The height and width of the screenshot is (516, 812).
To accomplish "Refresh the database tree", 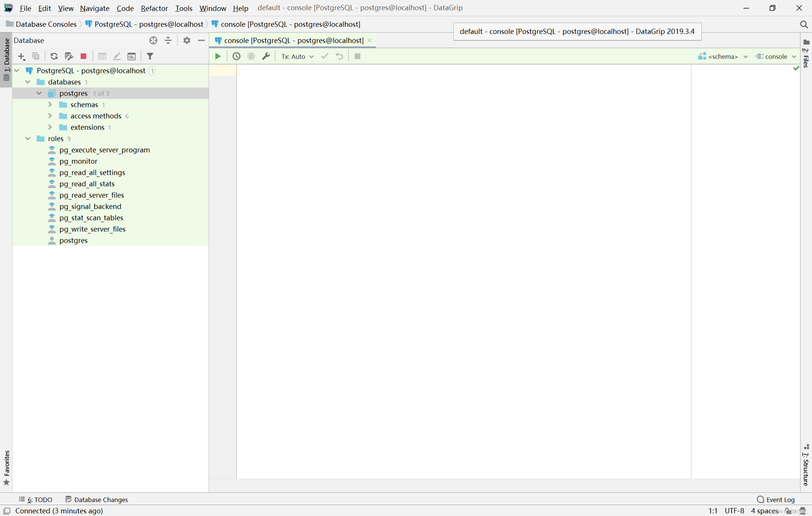I will tap(54, 56).
